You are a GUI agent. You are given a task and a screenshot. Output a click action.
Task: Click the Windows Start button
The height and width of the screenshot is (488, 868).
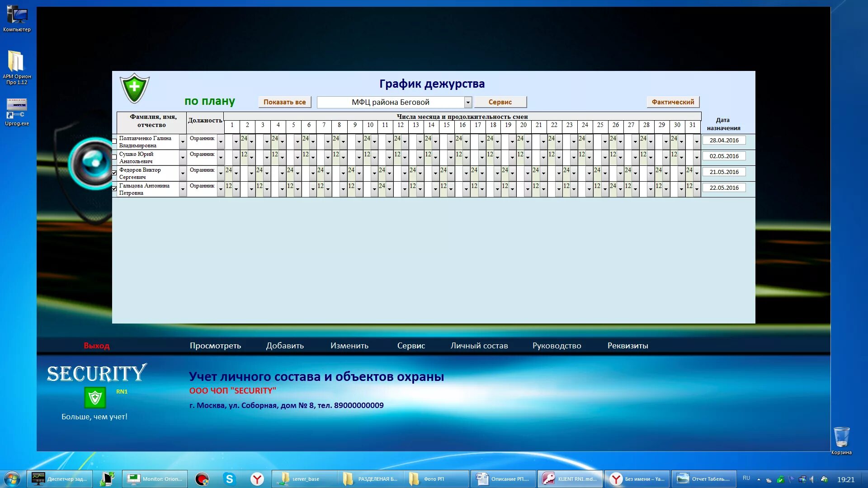12,479
